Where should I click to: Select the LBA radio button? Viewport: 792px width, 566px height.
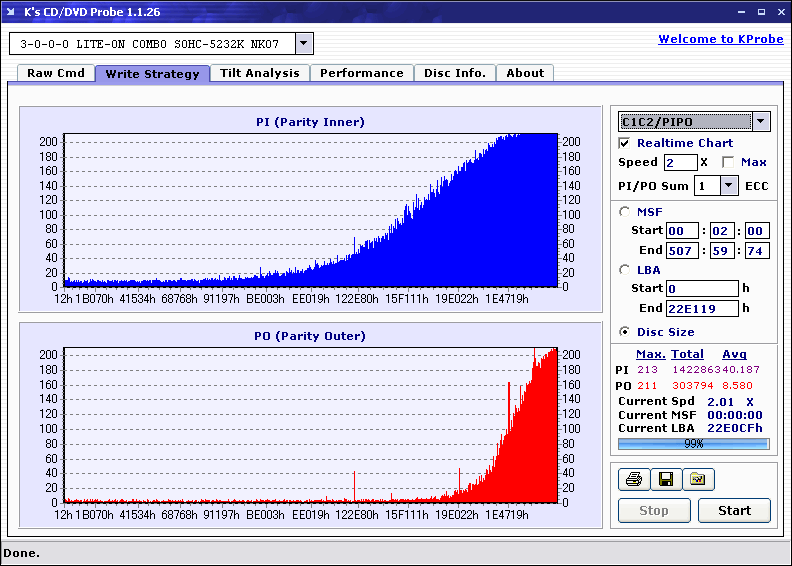[x=625, y=270]
